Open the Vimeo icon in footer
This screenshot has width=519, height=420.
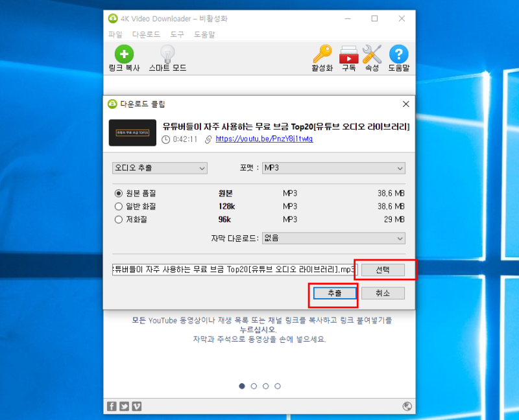click(137, 406)
